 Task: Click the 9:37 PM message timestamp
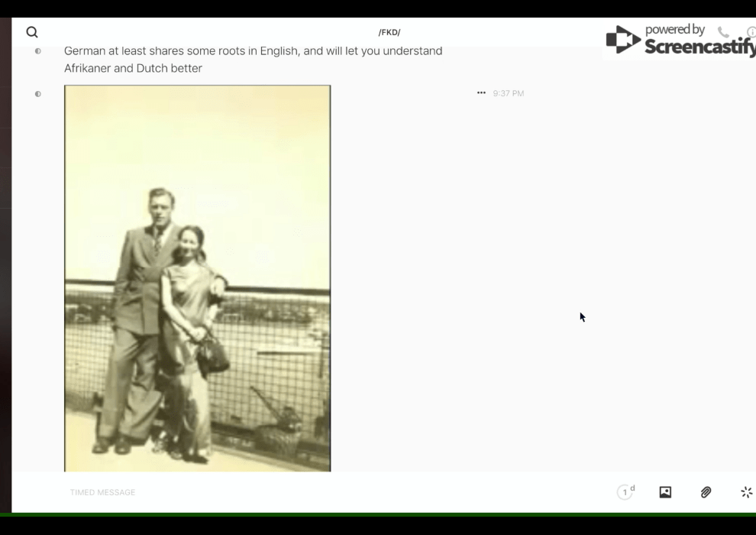(x=509, y=93)
